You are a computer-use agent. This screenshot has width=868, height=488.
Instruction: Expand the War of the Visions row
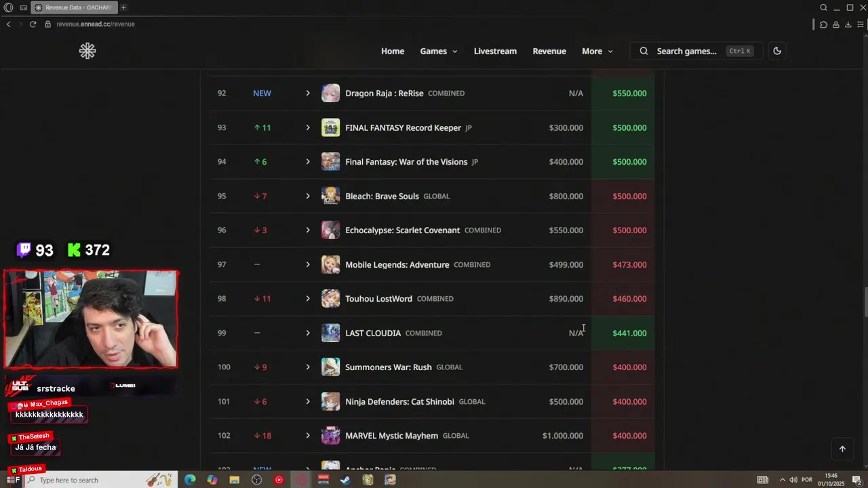[x=308, y=161]
